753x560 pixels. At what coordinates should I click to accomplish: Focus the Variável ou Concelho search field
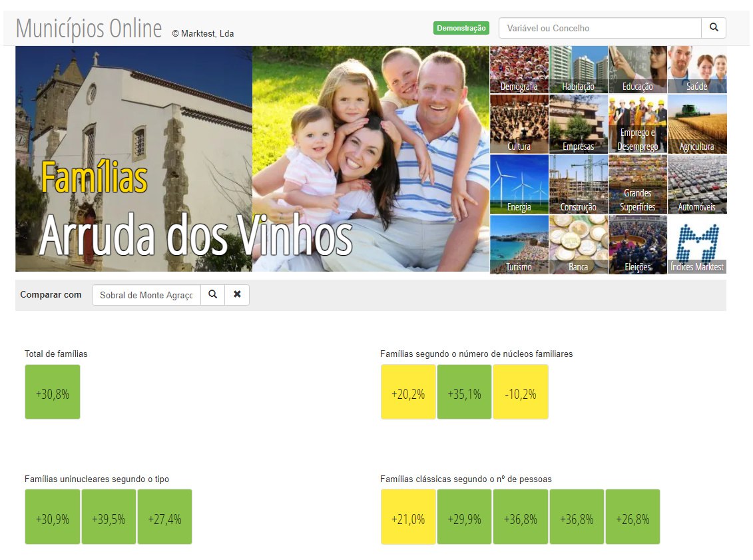(599, 29)
